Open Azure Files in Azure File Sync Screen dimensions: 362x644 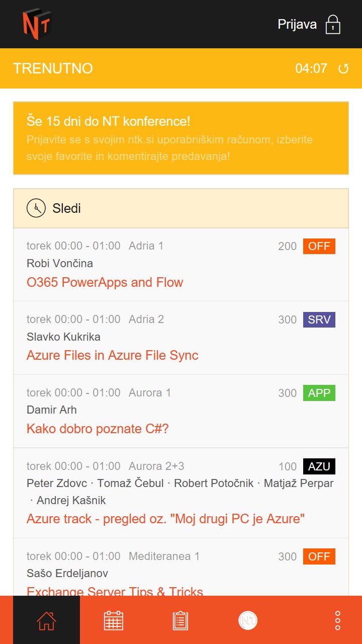point(112,355)
